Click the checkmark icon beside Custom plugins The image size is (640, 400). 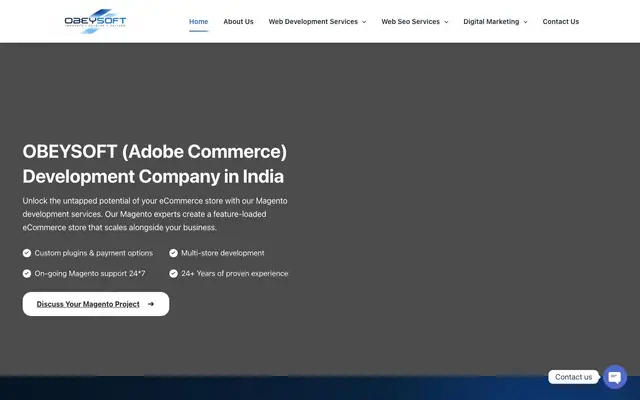point(27,253)
